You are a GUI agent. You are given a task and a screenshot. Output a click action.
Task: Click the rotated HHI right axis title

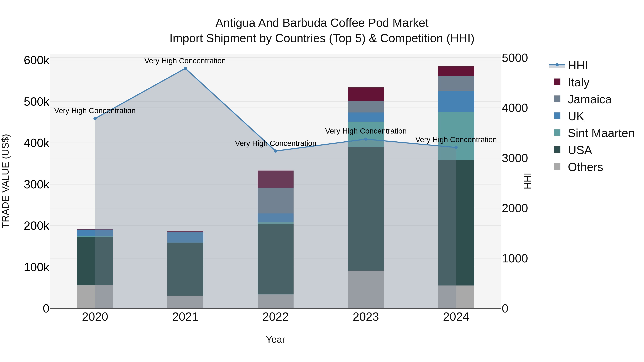(527, 181)
